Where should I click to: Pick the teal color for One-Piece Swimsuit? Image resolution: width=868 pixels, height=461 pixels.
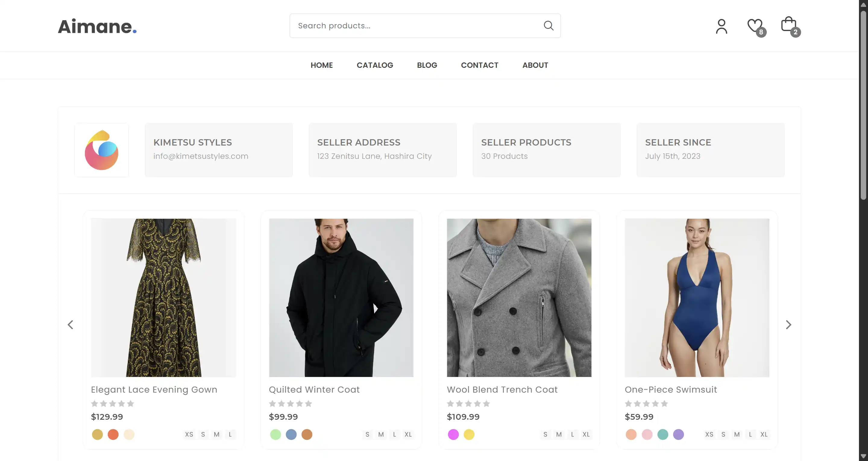coord(662,434)
